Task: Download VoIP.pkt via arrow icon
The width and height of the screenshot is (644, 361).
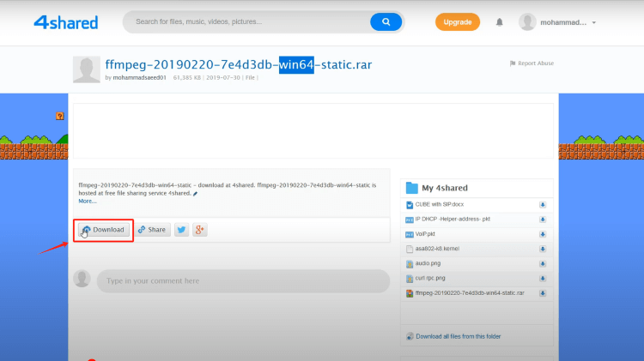Action: [x=543, y=234]
